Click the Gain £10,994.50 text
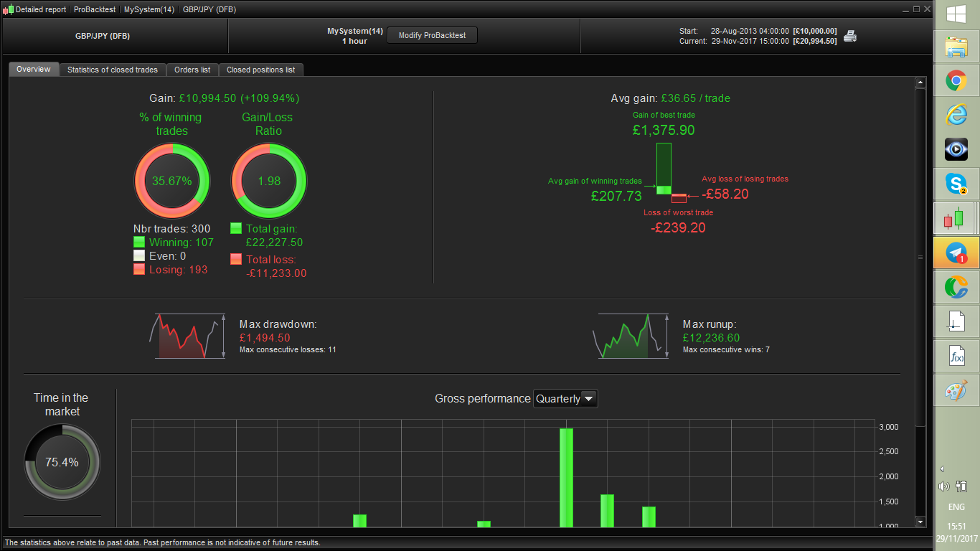This screenshot has width=980, height=551. (224, 98)
